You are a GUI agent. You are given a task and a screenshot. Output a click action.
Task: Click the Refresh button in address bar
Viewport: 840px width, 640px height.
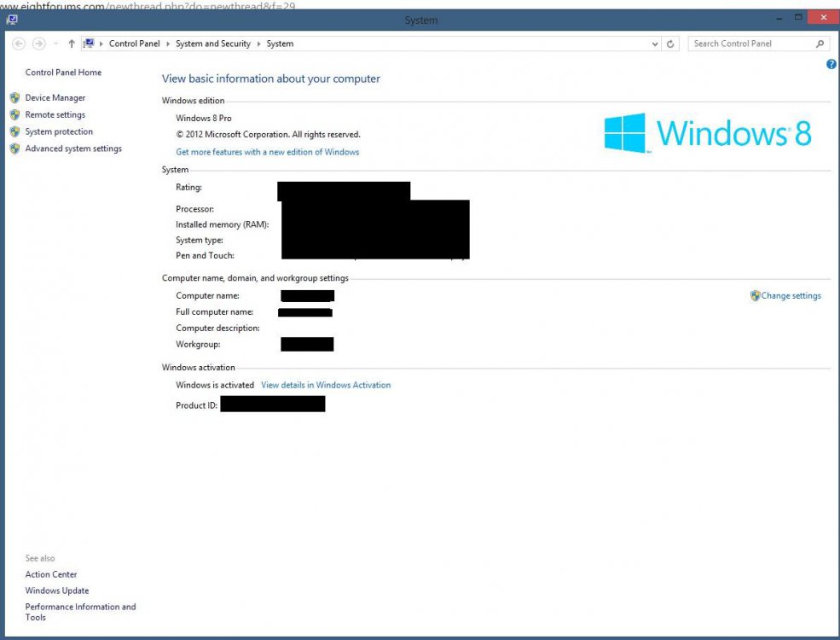point(671,44)
